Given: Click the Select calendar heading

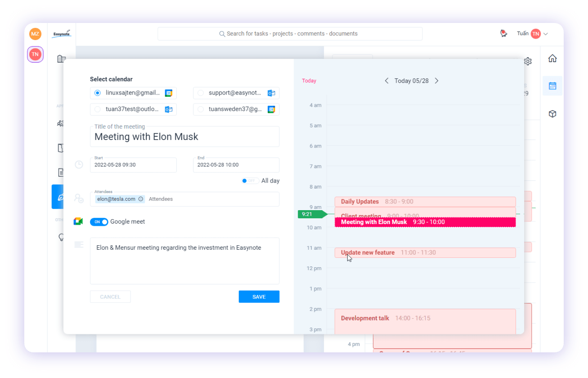Looking at the screenshot, I should (111, 79).
